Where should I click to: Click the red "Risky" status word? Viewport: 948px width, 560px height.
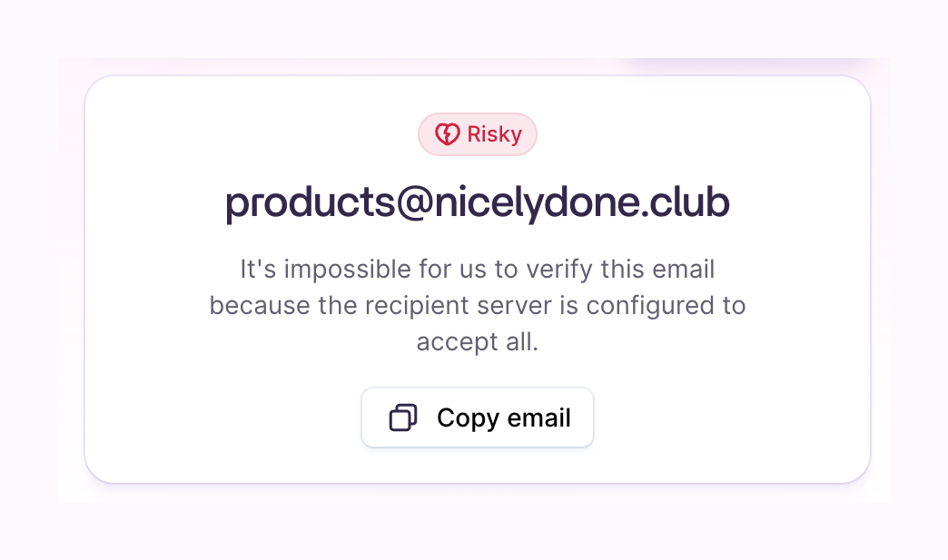click(494, 135)
